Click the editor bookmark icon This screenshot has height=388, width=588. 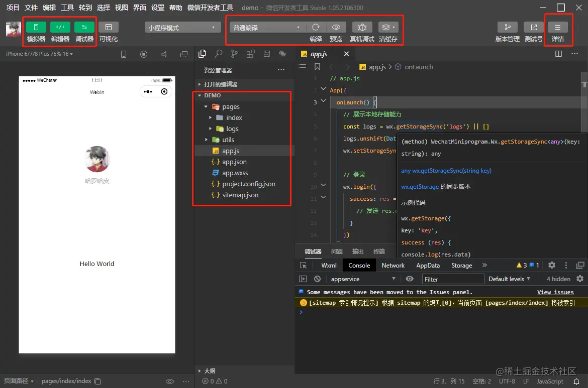317,67
